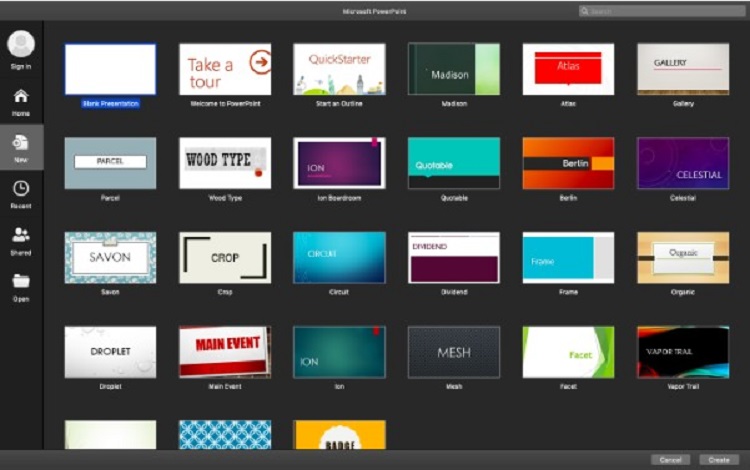Pick the Facet theme thumbnail
This screenshot has width=750, height=470.
pyautogui.click(x=568, y=352)
